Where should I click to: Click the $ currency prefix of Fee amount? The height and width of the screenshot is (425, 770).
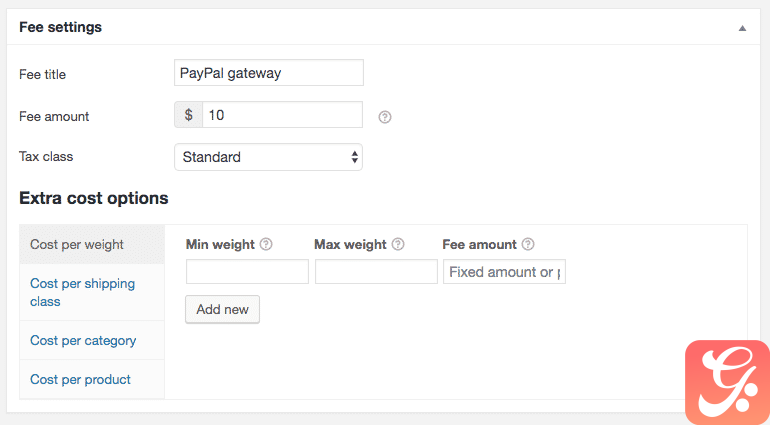pos(189,114)
